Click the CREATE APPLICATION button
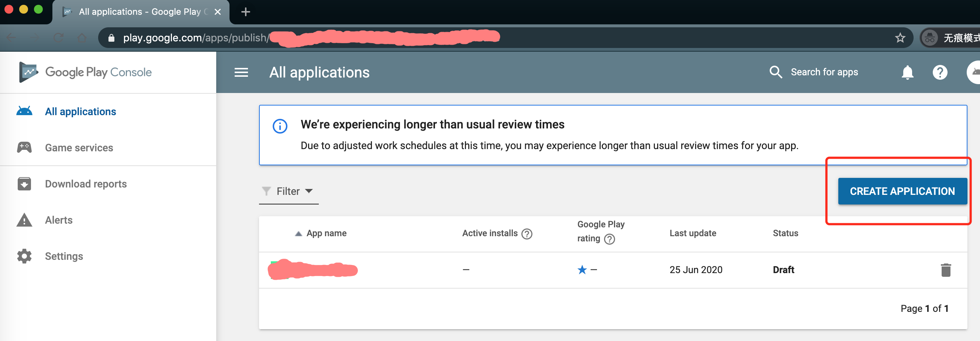The image size is (980, 341). [902, 191]
